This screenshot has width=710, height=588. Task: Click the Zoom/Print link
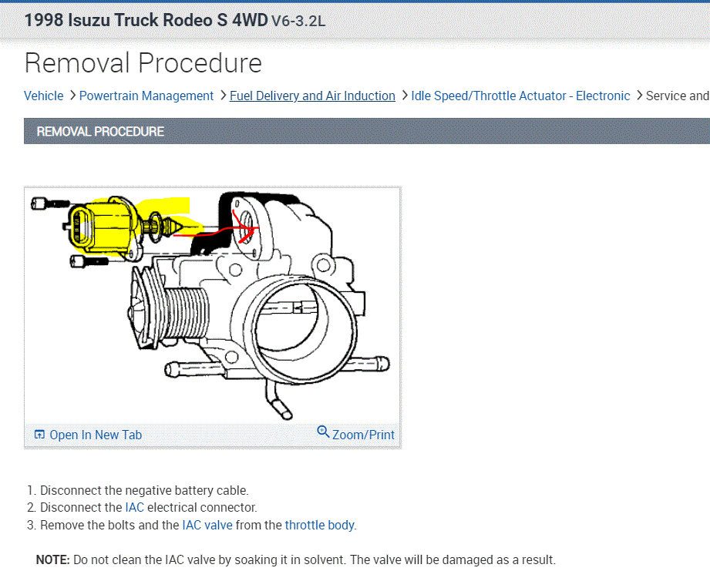(x=363, y=435)
